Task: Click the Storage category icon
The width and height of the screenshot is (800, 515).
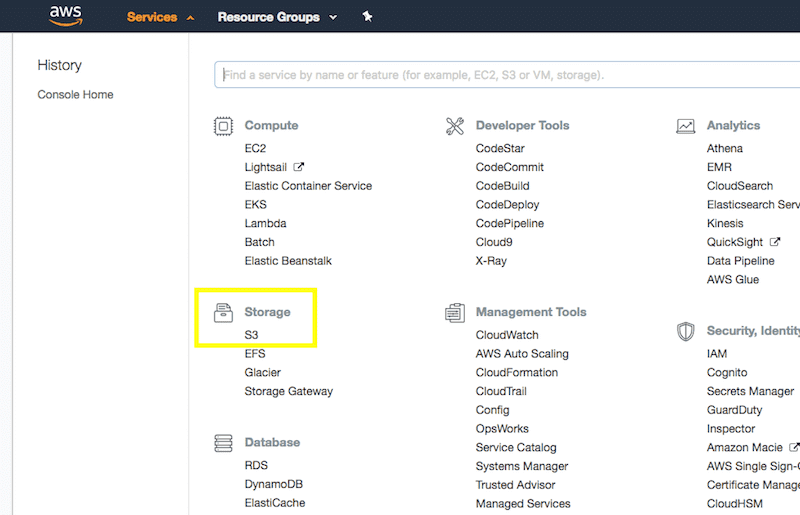Action: pyautogui.click(x=223, y=312)
